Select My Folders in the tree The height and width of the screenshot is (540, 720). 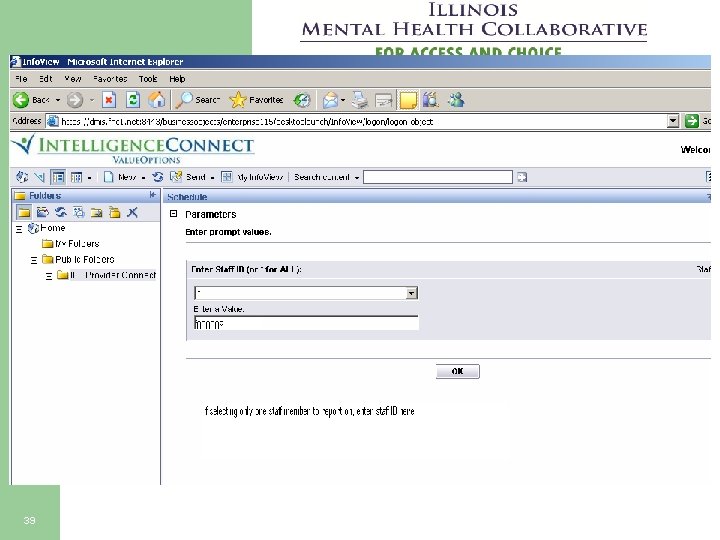point(77,243)
